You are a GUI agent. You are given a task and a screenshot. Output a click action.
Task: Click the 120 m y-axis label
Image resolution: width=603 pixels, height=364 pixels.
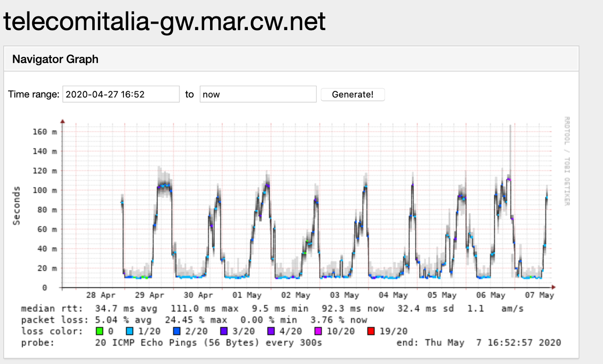(45, 171)
